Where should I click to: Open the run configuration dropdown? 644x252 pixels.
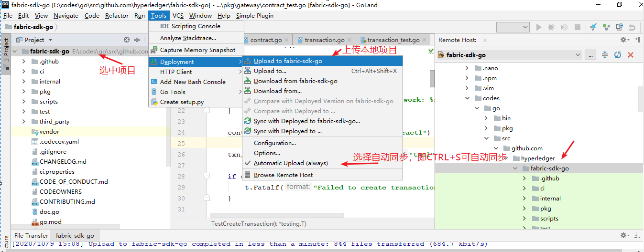[512, 28]
